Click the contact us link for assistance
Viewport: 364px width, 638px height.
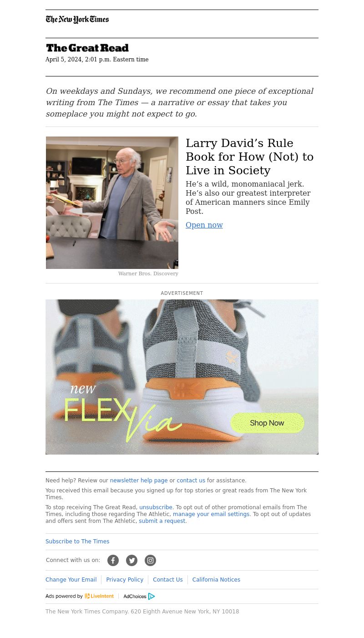[x=191, y=481]
